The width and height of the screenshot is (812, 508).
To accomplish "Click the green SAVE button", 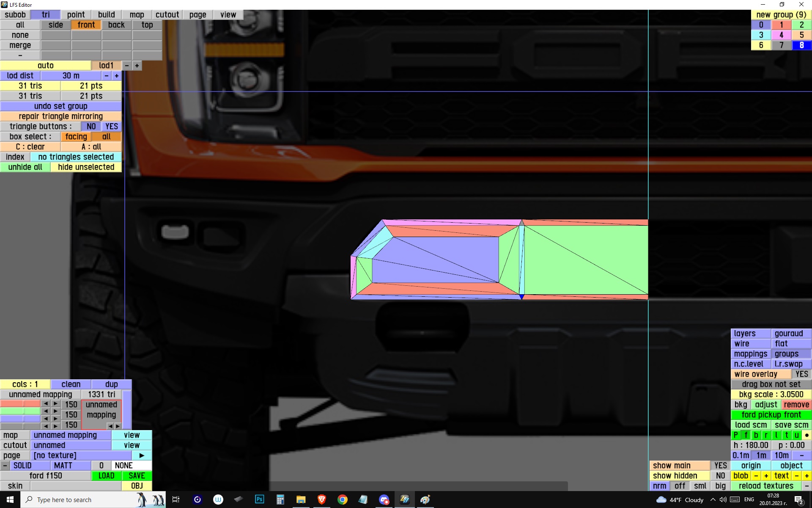I will coord(137,476).
